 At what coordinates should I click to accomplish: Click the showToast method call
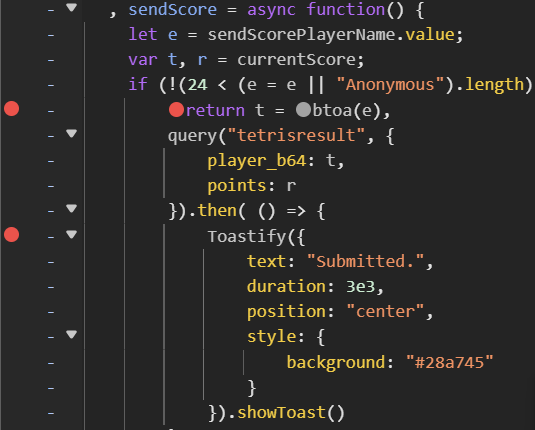(281, 412)
